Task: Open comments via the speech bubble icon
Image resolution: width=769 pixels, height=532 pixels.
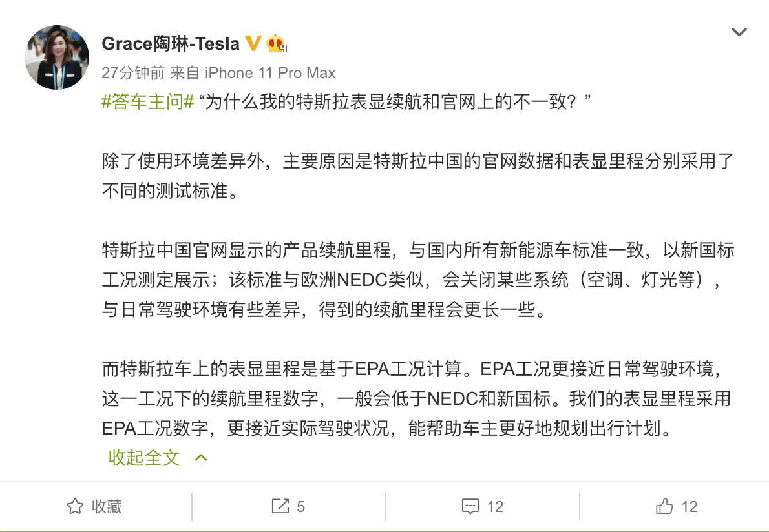Action: tap(470, 507)
